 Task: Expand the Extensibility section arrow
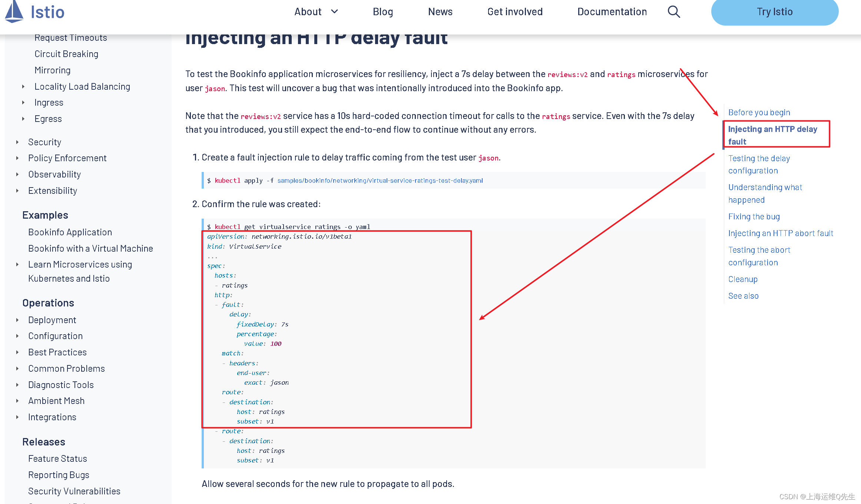pos(17,191)
